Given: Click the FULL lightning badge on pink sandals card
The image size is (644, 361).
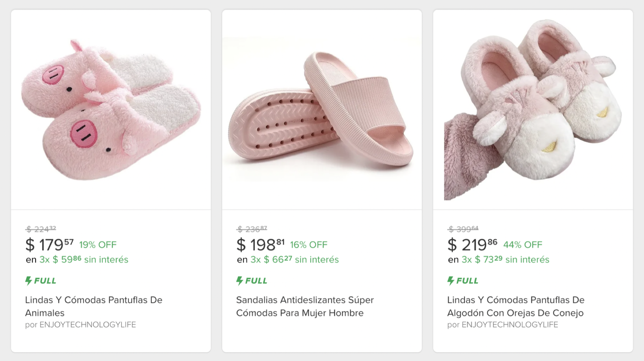Looking at the screenshot, I should pyautogui.click(x=252, y=281).
